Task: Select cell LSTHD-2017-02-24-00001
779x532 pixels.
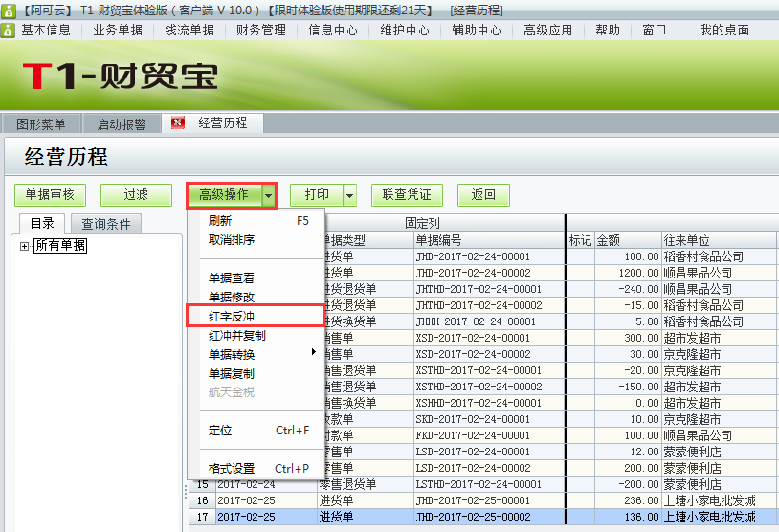Action: pyautogui.click(x=489, y=484)
